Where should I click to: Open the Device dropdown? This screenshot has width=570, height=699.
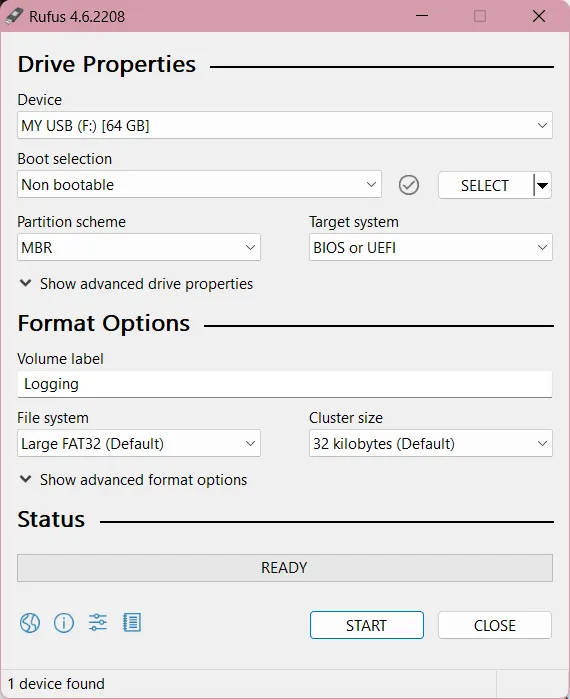tap(285, 125)
